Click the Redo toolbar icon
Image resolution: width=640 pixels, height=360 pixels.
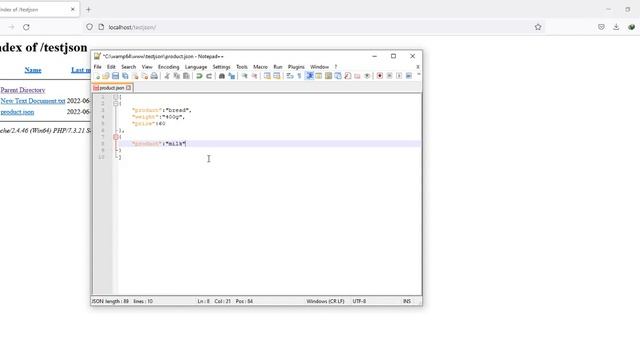click(209, 76)
